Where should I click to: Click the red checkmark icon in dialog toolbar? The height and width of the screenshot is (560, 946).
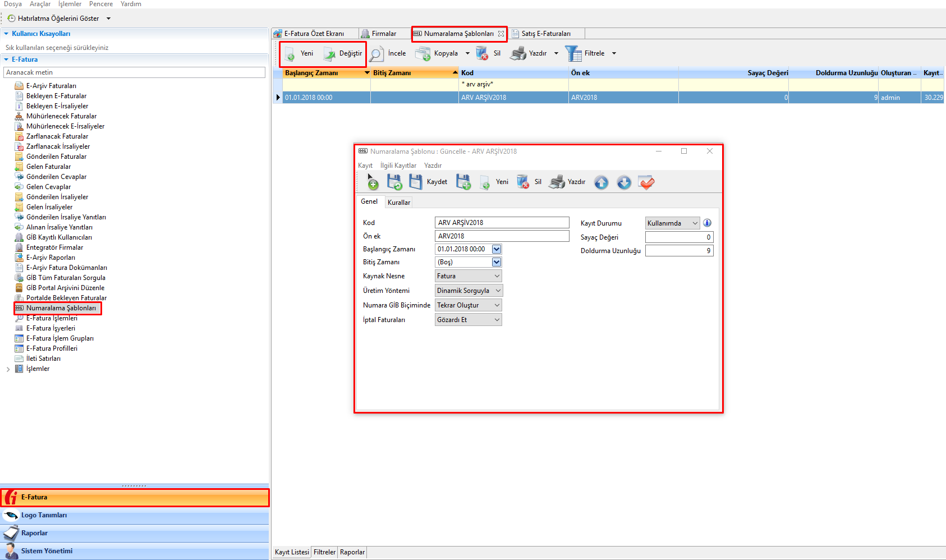pyautogui.click(x=646, y=182)
